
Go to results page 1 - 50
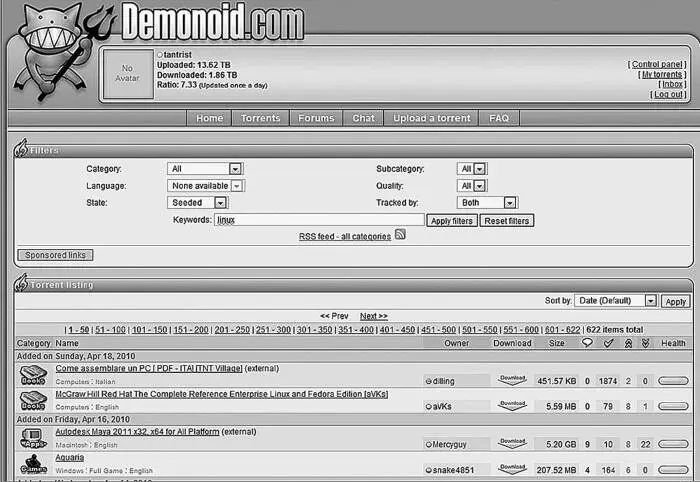79,330
